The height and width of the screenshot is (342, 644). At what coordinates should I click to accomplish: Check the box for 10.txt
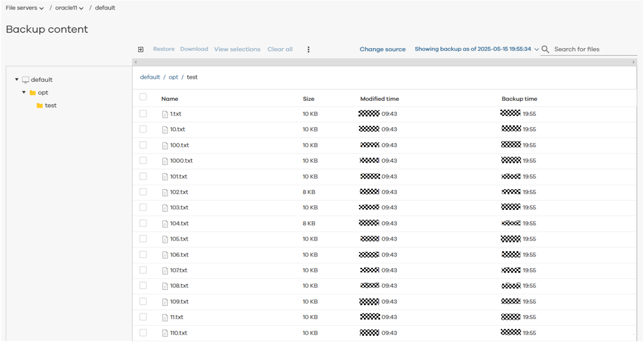point(143,129)
